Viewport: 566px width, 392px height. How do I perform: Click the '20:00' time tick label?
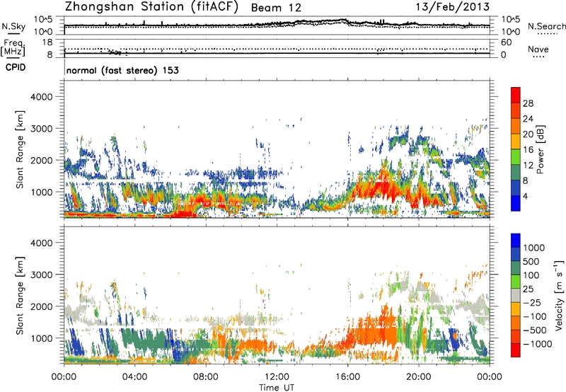click(x=419, y=377)
